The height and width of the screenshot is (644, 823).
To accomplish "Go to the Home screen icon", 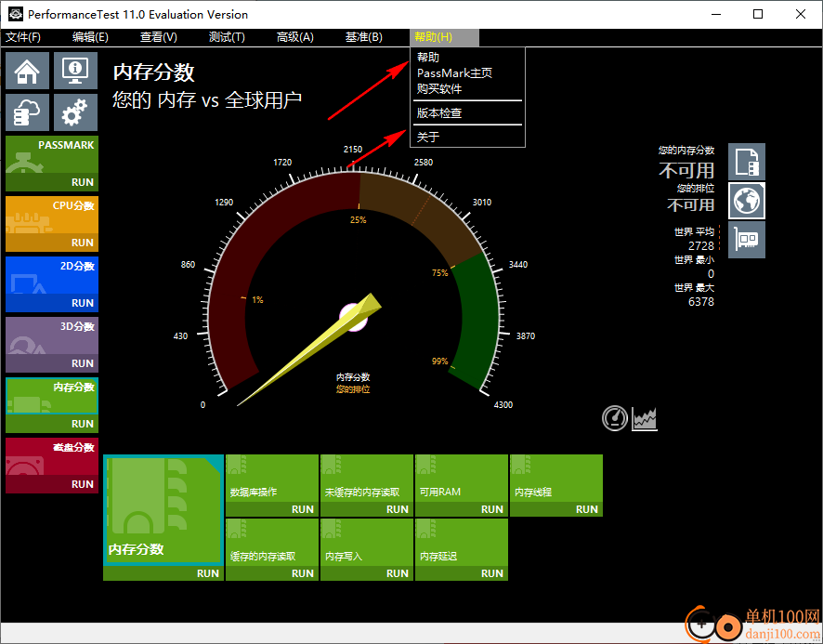I will click(x=27, y=71).
